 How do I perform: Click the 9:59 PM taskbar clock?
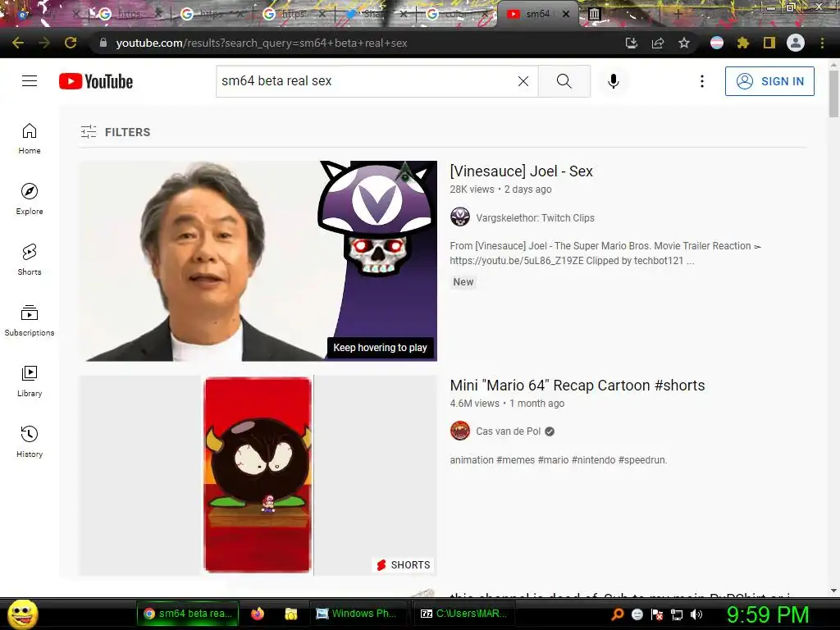tap(768, 614)
